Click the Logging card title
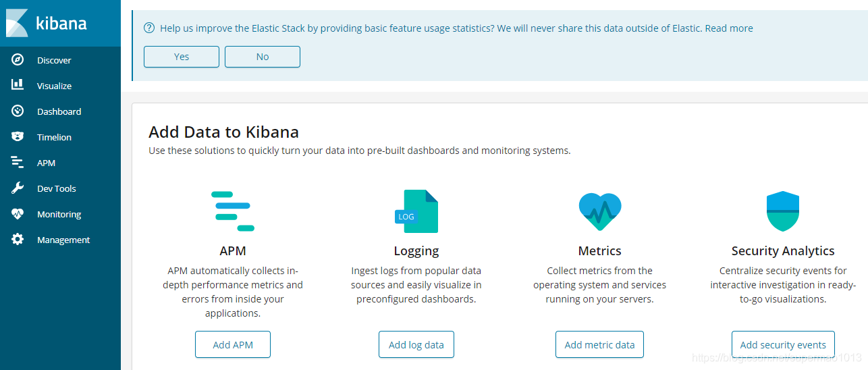 click(416, 250)
